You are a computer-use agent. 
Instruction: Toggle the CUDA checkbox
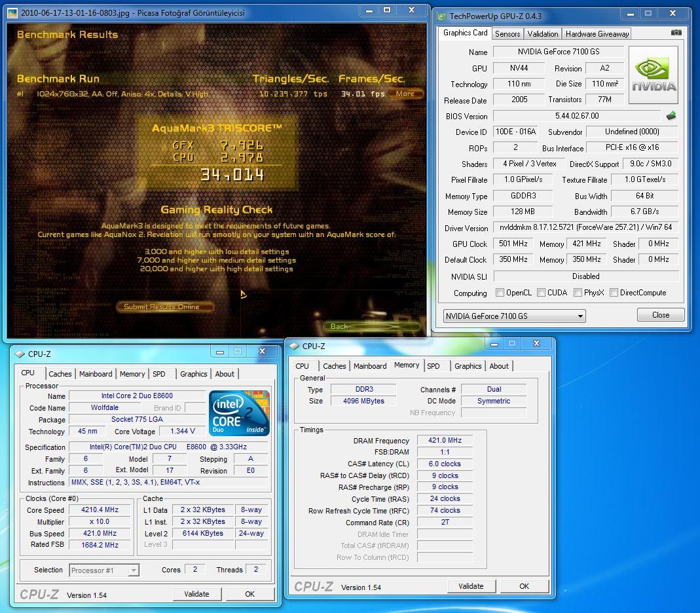[x=541, y=293]
